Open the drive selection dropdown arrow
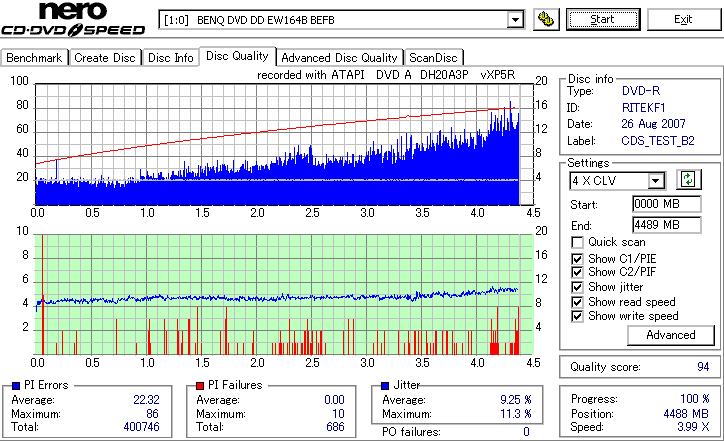The height and width of the screenshot is (441, 724). [515, 20]
